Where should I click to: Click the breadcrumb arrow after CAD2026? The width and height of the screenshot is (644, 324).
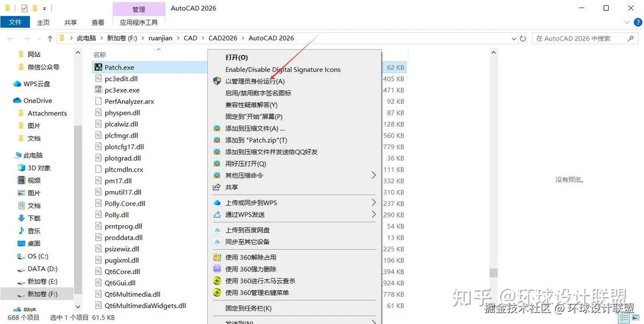(x=243, y=38)
